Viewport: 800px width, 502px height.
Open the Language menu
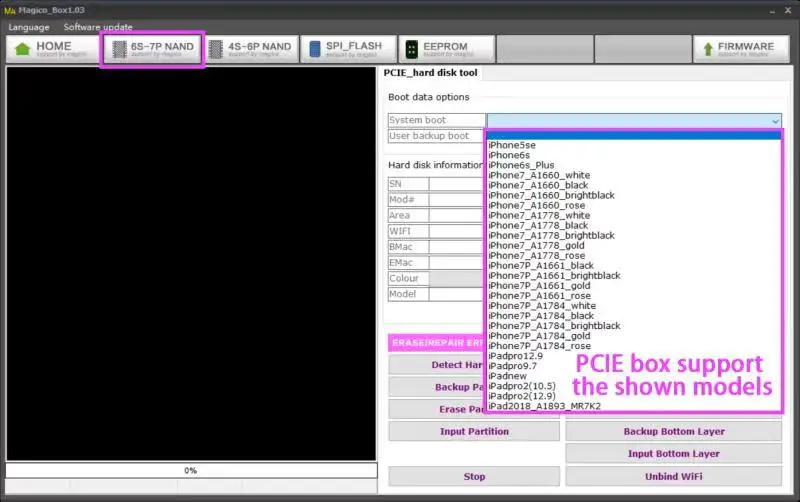(x=29, y=27)
